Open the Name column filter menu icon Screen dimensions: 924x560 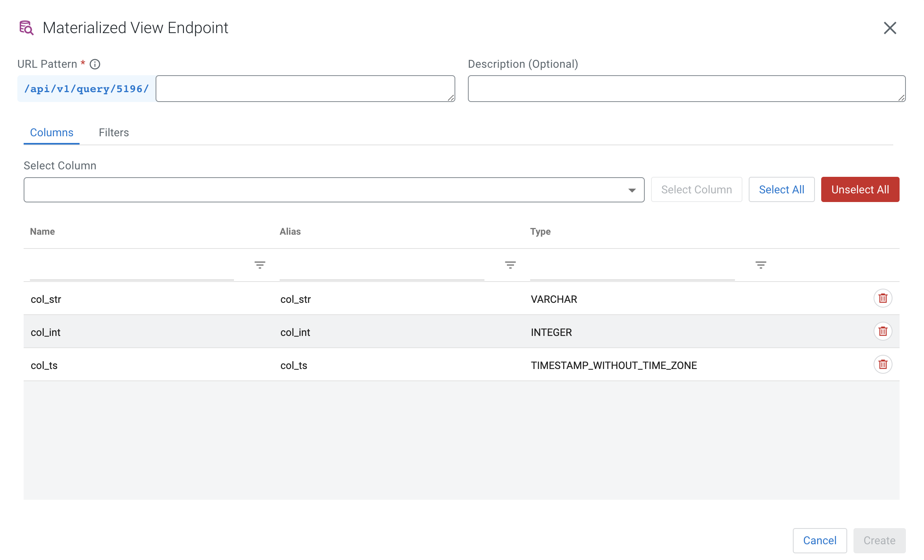260,265
